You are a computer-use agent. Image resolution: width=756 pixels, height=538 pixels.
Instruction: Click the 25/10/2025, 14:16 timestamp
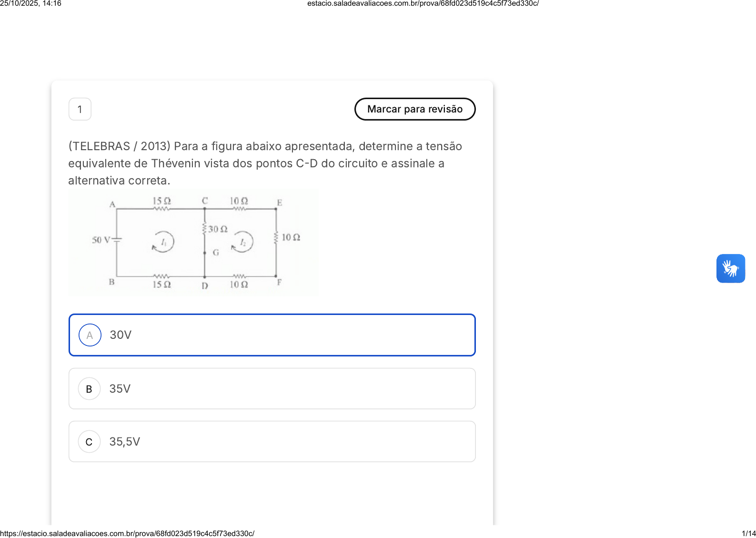30,3
